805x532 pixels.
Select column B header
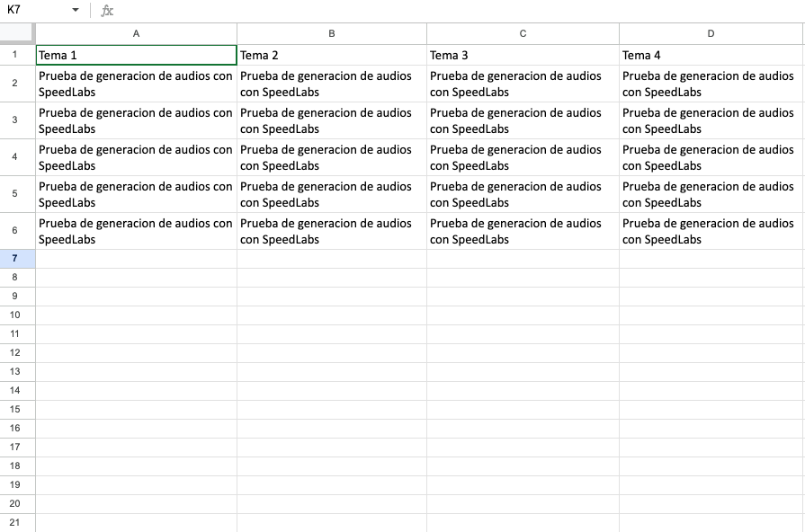(x=332, y=33)
